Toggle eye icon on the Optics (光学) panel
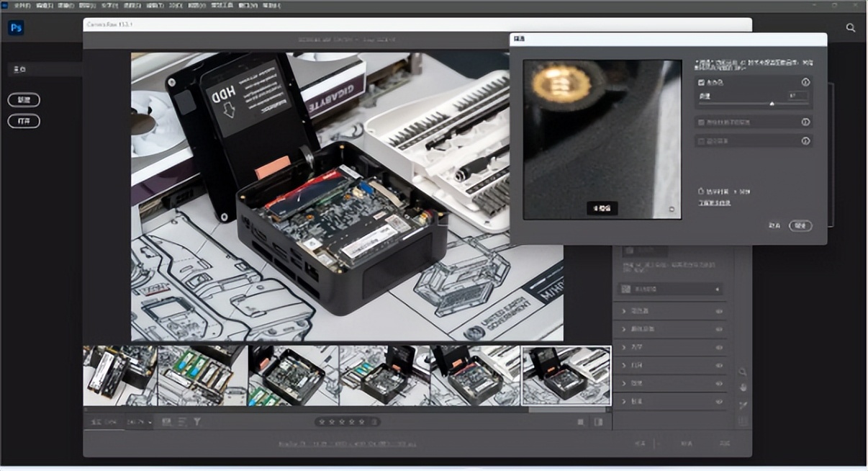This screenshot has height=471, width=868. [x=719, y=347]
